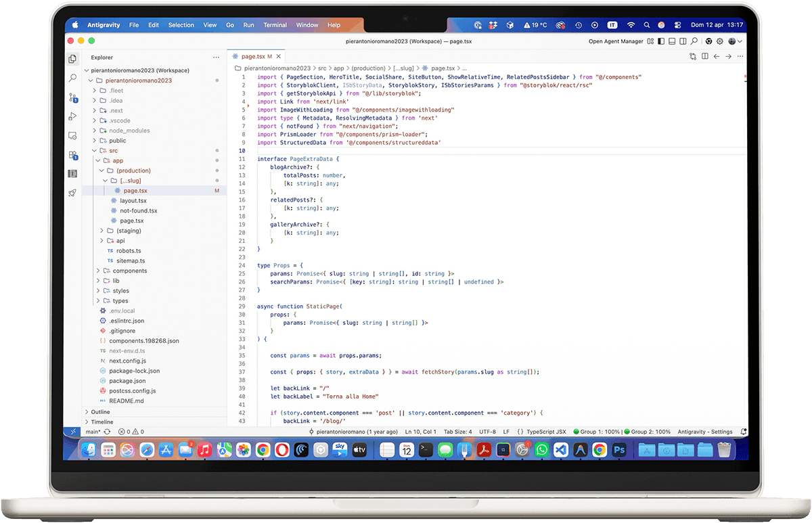
Task: Open the Search view in activity bar
Action: click(73, 78)
